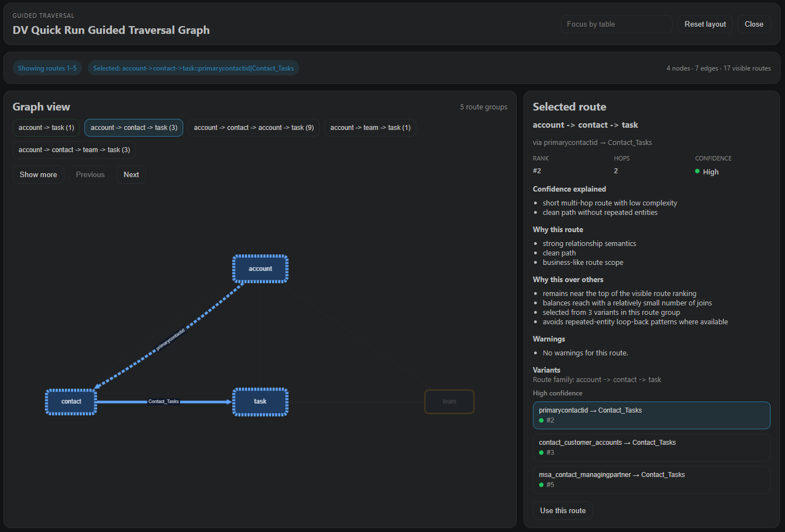Select the account -> task (1) route group

point(47,128)
